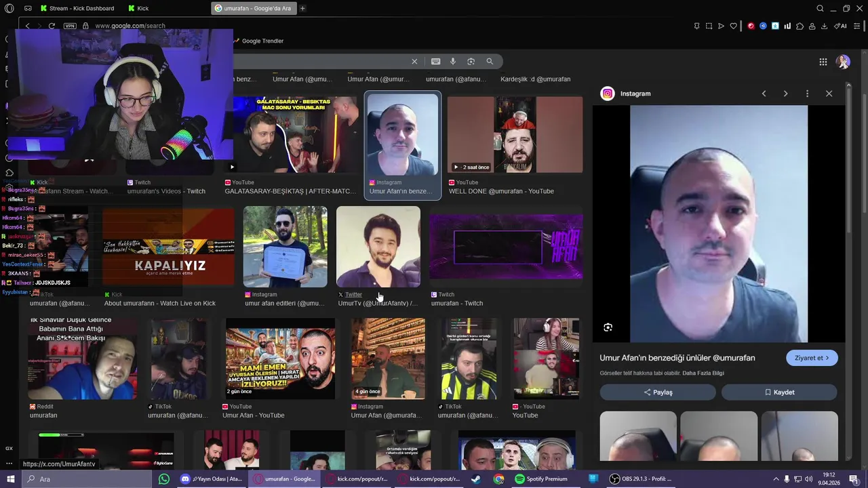868x488 pixels.
Task: Click the red circular extension icon
Action: [x=751, y=26]
